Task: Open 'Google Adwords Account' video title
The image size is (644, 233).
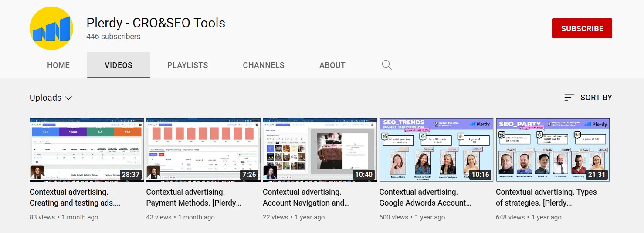Action: (426, 197)
